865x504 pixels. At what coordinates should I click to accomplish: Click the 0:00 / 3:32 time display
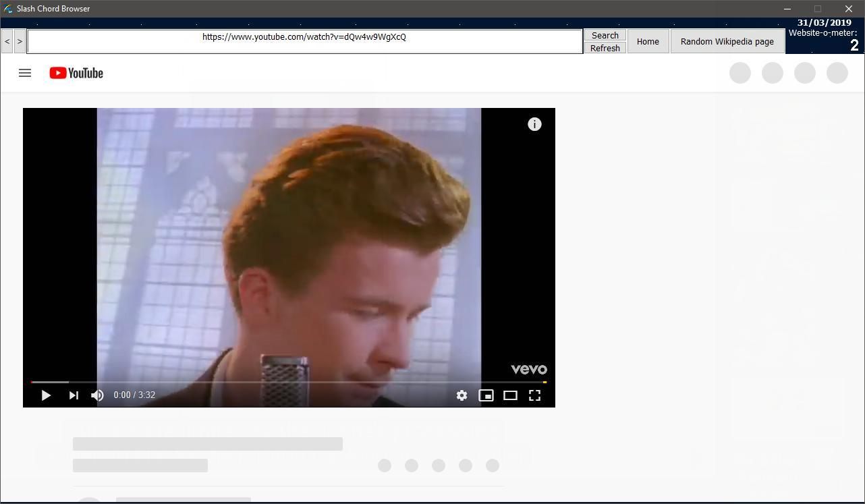[134, 395]
